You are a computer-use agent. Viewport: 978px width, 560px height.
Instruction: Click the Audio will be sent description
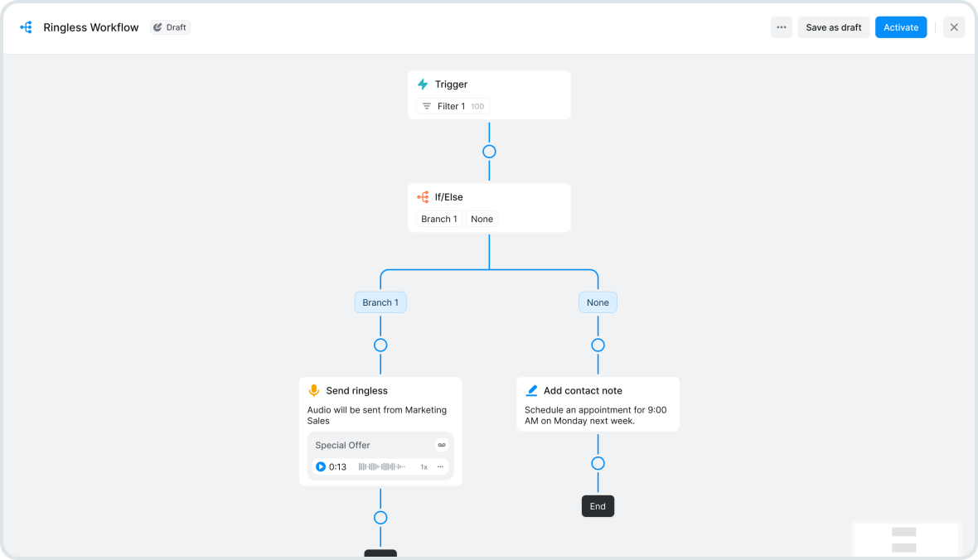[377, 415]
